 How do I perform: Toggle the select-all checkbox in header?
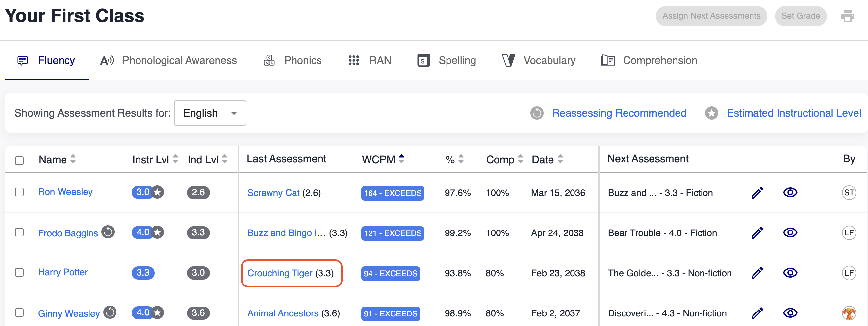click(x=19, y=160)
